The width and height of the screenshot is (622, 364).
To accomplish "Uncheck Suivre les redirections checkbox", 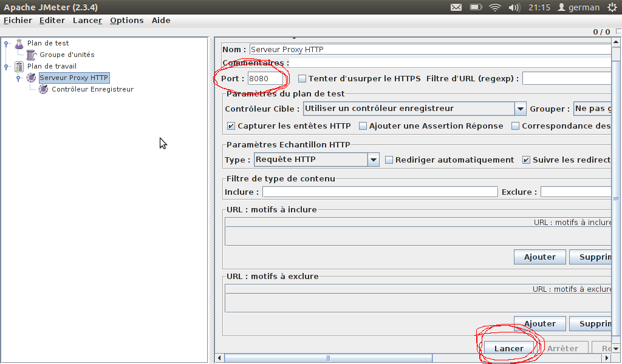I will point(526,160).
